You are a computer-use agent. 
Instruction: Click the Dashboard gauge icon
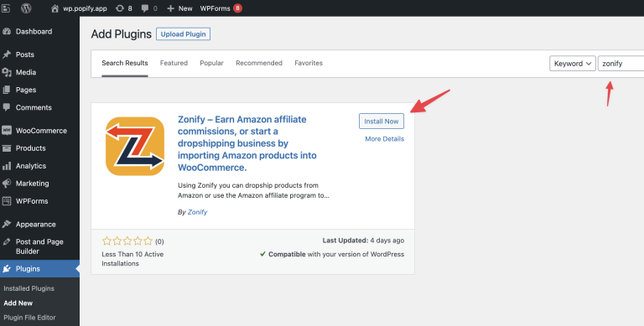click(x=7, y=32)
